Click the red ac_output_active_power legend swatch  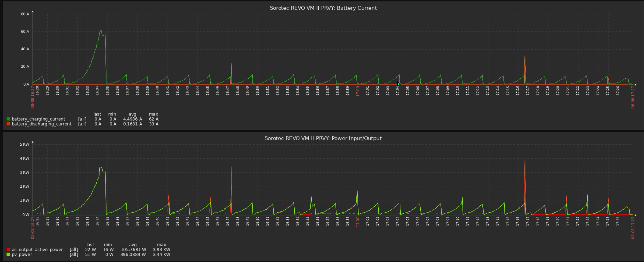[x=8, y=250]
